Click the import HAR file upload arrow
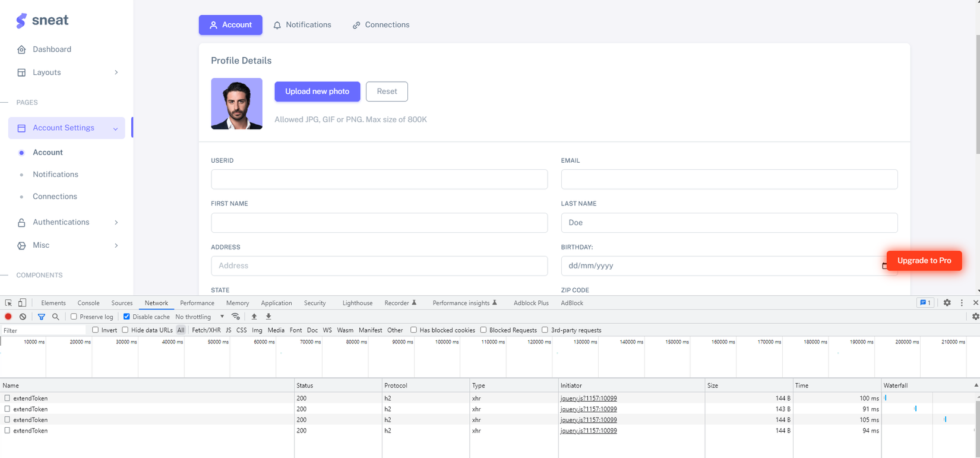Viewport: 980px width, 458px height. click(x=254, y=317)
